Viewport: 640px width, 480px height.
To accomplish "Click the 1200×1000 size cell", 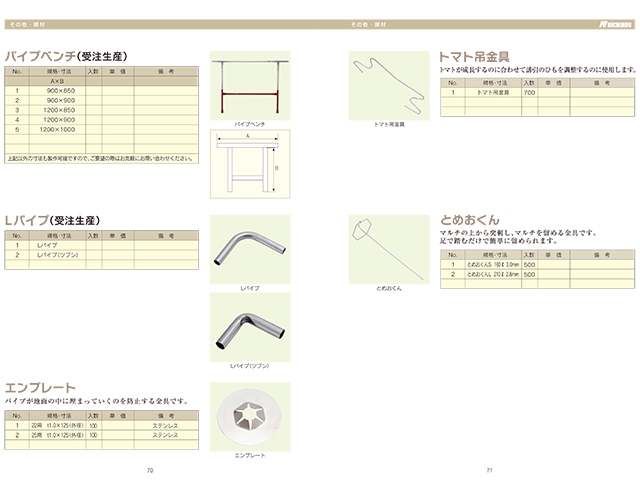I will tap(57, 130).
